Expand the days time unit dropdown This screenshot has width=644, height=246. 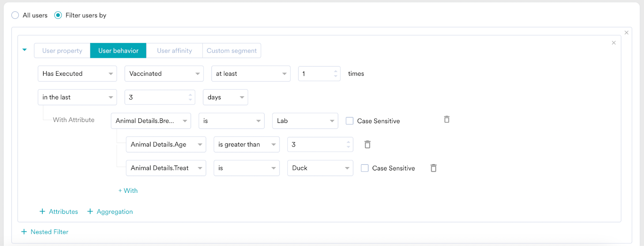(225, 97)
